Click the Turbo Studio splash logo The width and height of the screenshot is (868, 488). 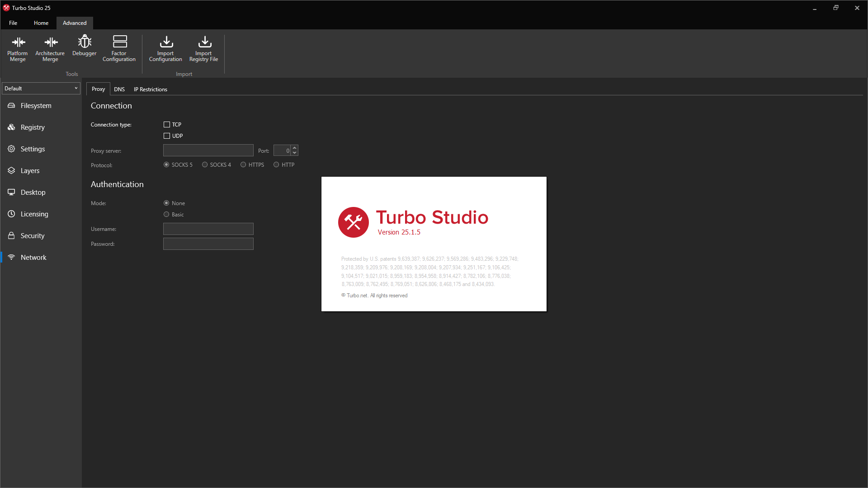pyautogui.click(x=354, y=222)
